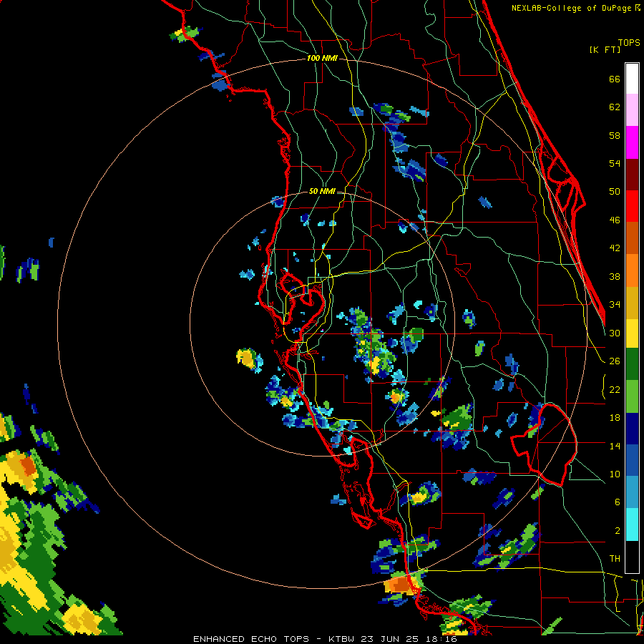Click the TOPS legend title

[629, 43]
